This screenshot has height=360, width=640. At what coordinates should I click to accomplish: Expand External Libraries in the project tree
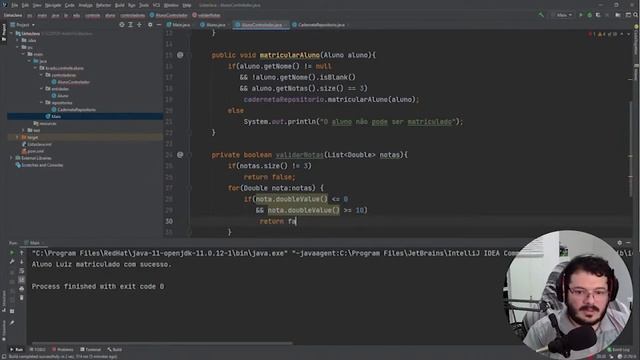point(11,158)
